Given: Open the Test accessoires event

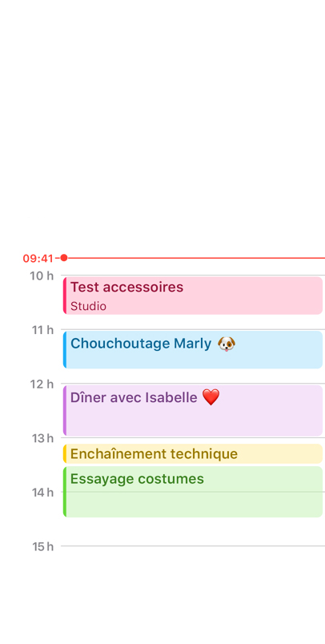Looking at the screenshot, I should click(193, 296).
